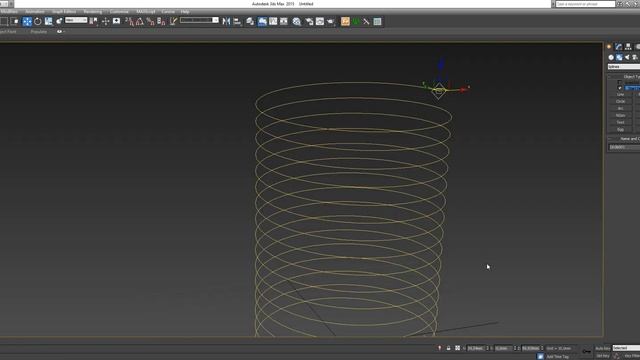Click the object name input field
640x360 pixels.
(x=624, y=147)
